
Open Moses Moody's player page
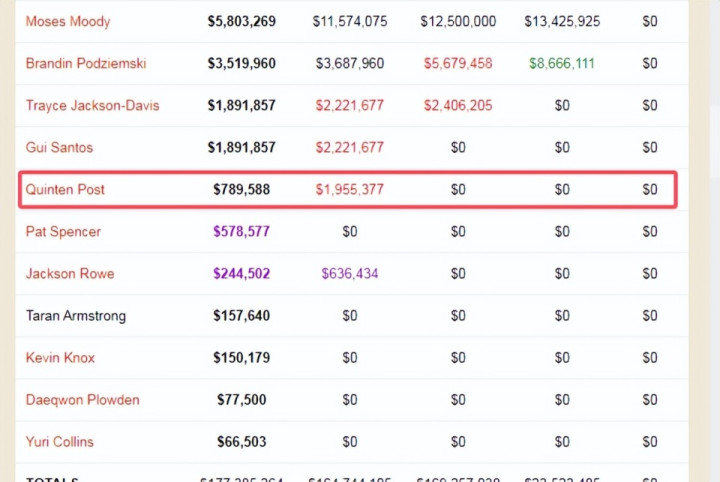coord(68,21)
